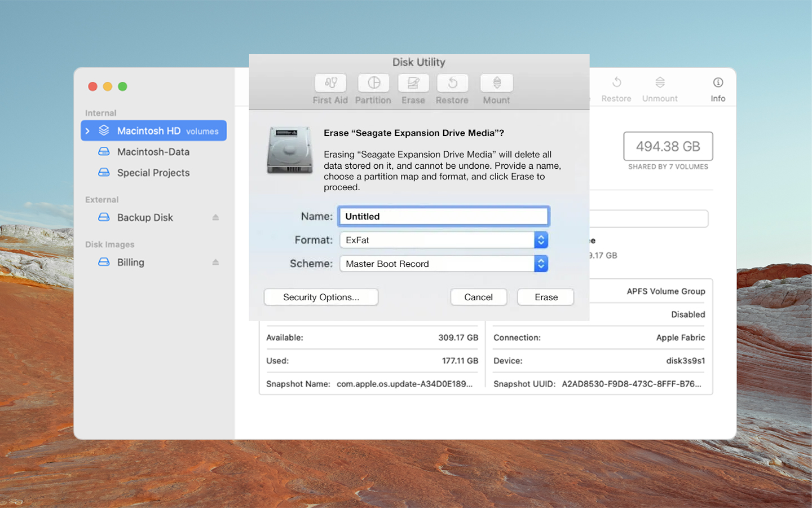Eject the Backup Disk

(x=215, y=217)
